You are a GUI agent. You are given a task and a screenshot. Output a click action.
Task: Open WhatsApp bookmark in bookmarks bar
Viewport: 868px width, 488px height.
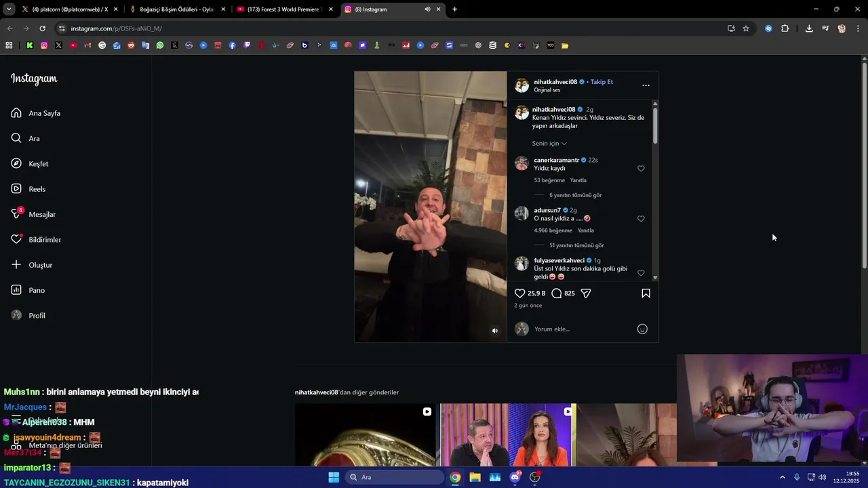[x=160, y=45]
